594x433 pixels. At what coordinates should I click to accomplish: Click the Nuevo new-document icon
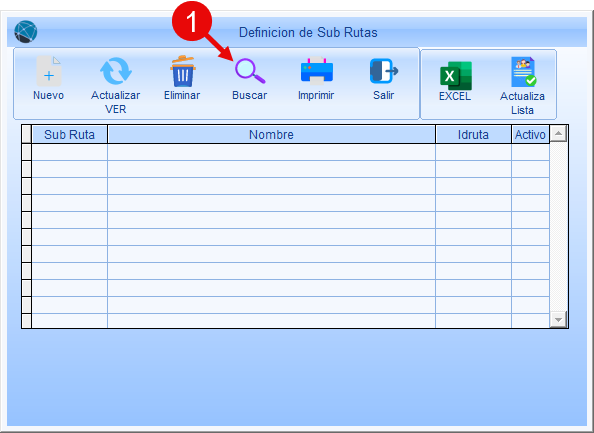pos(48,71)
